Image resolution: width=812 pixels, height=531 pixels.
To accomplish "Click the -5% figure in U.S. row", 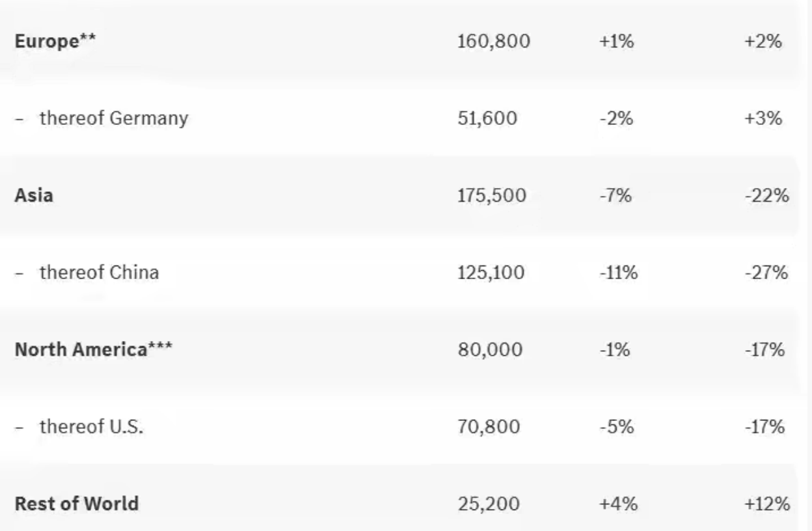I will (x=616, y=427).
